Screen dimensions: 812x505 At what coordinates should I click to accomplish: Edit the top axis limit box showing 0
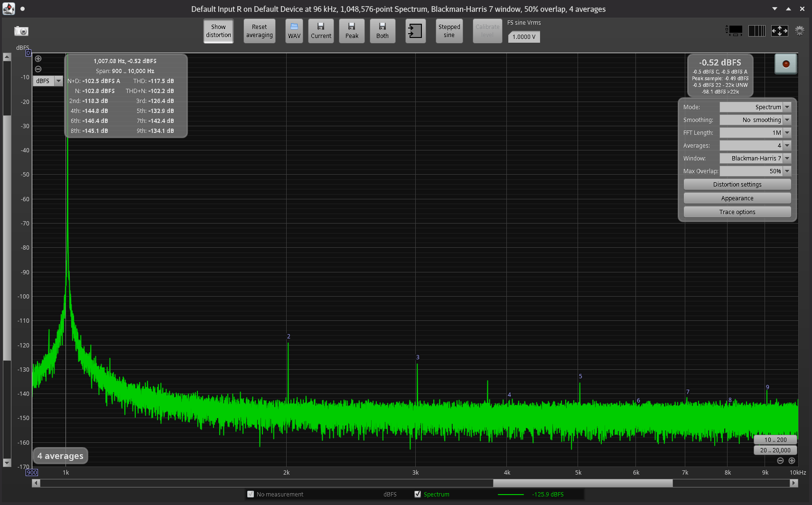click(x=28, y=53)
